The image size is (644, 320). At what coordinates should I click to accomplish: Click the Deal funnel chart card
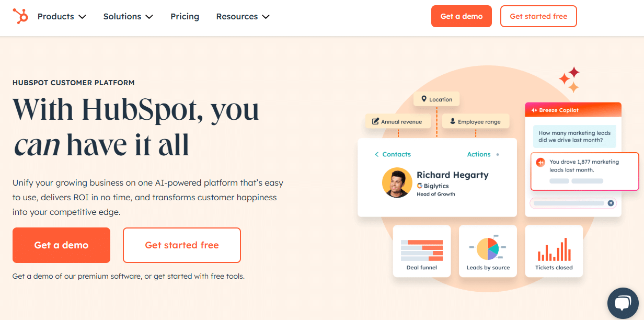pos(421,251)
